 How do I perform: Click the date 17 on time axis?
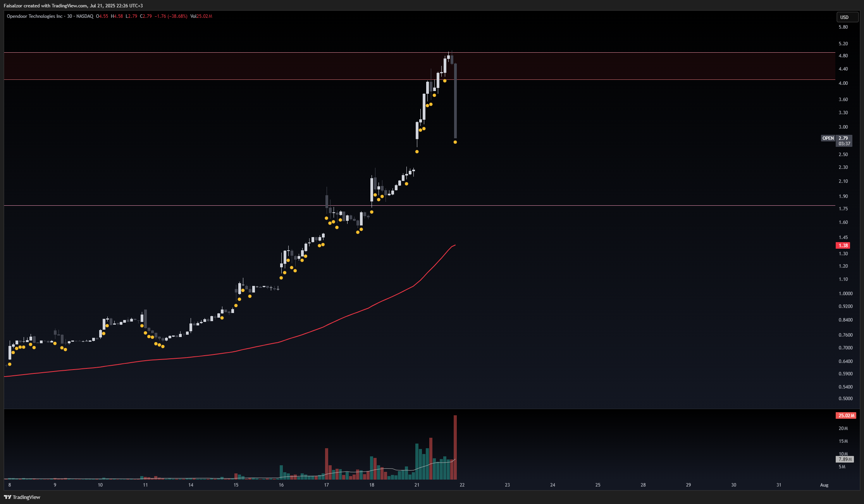[x=327, y=485]
